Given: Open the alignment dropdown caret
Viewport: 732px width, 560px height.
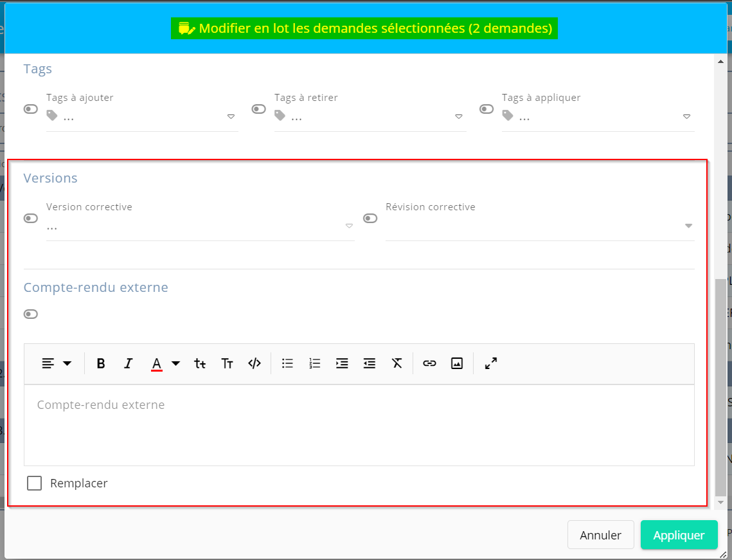Looking at the screenshot, I should tap(67, 363).
